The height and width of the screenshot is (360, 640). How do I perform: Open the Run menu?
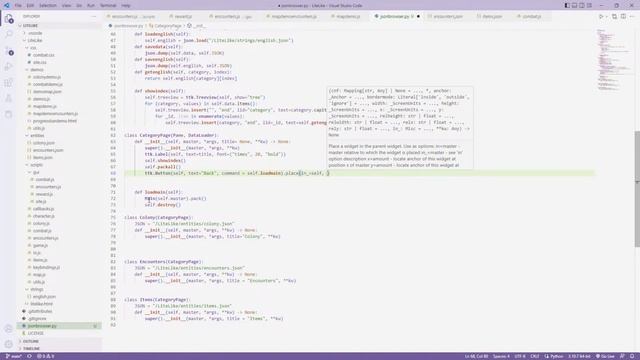(x=91, y=6)
